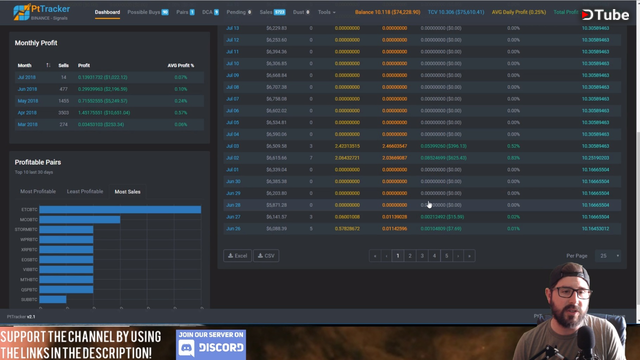Open the Sales tab

coord(272,12)
